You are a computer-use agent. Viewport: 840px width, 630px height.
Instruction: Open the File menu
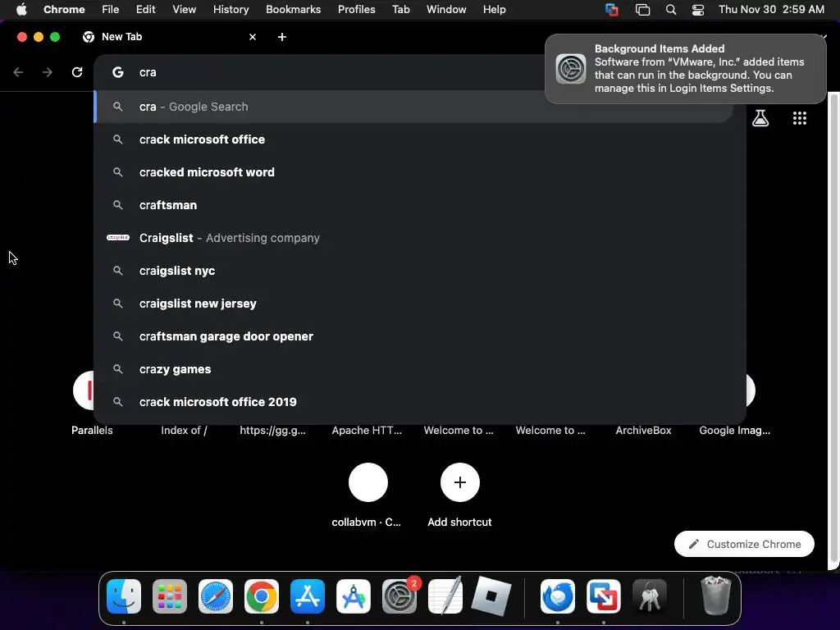coord(111,10)
